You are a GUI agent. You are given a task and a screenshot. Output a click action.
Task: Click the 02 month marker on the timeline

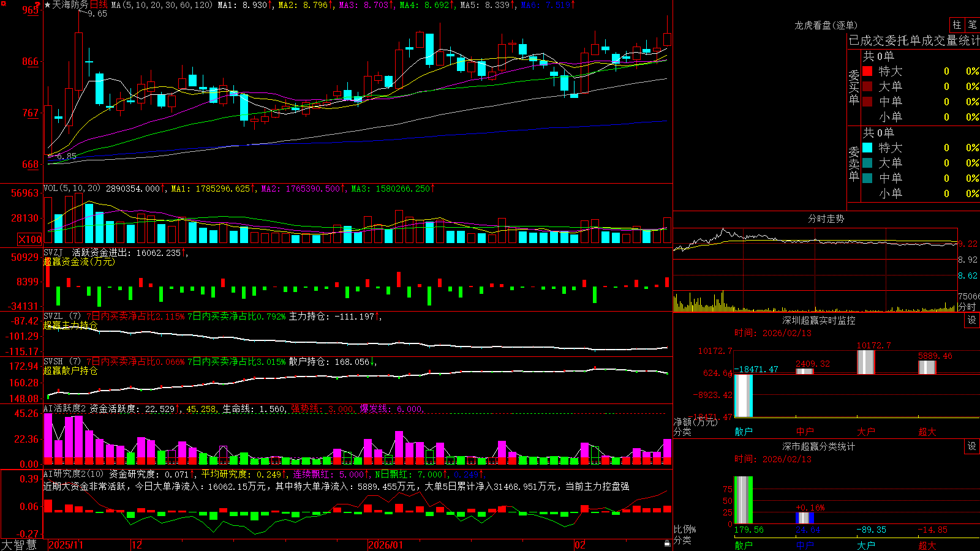[580, 545]
